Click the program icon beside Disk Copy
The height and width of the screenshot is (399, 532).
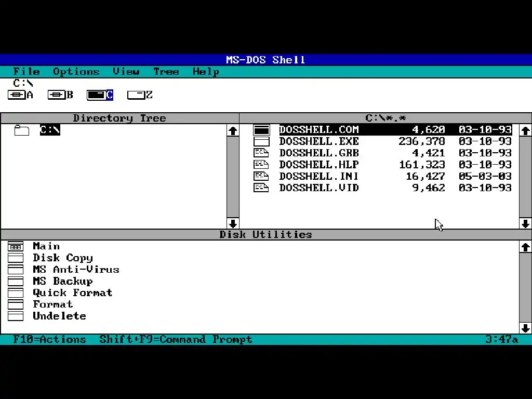[16, 258]
